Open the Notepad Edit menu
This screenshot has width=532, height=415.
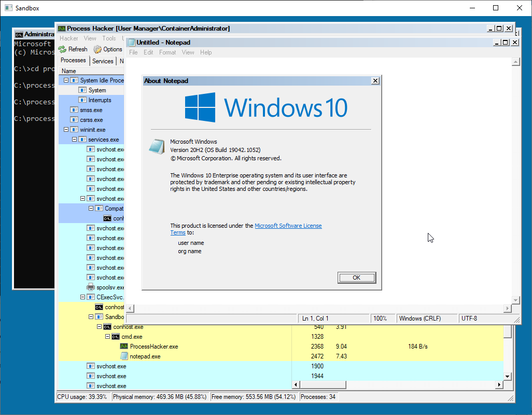coord(148,52)
